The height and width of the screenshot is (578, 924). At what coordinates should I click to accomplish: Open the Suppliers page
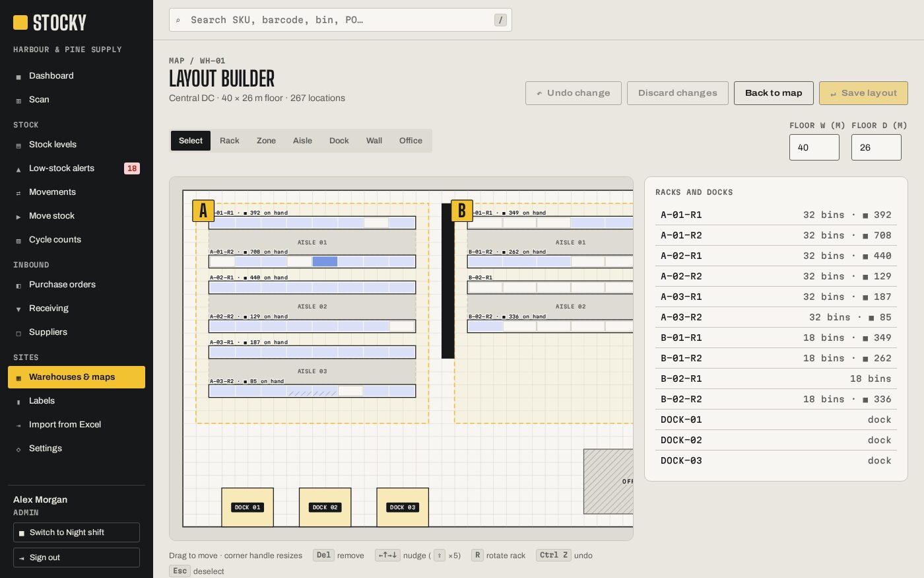point(77,332)
